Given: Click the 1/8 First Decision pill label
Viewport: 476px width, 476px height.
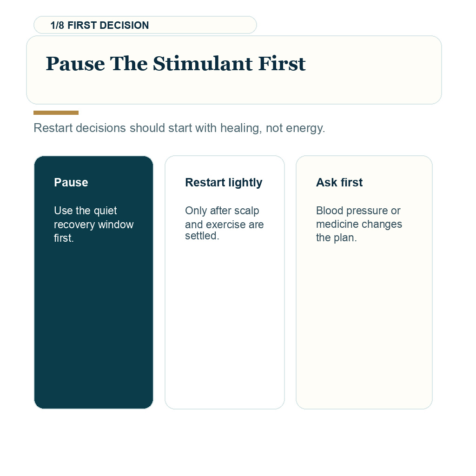Looking at the screenshot, I should [x=145, y=25].
